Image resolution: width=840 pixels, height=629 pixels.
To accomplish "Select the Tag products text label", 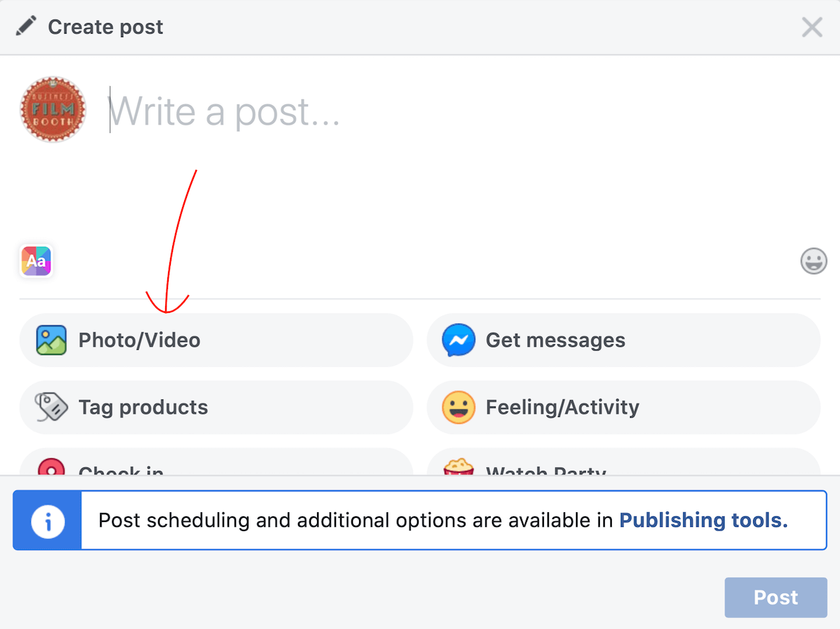I will pos(143,407).
